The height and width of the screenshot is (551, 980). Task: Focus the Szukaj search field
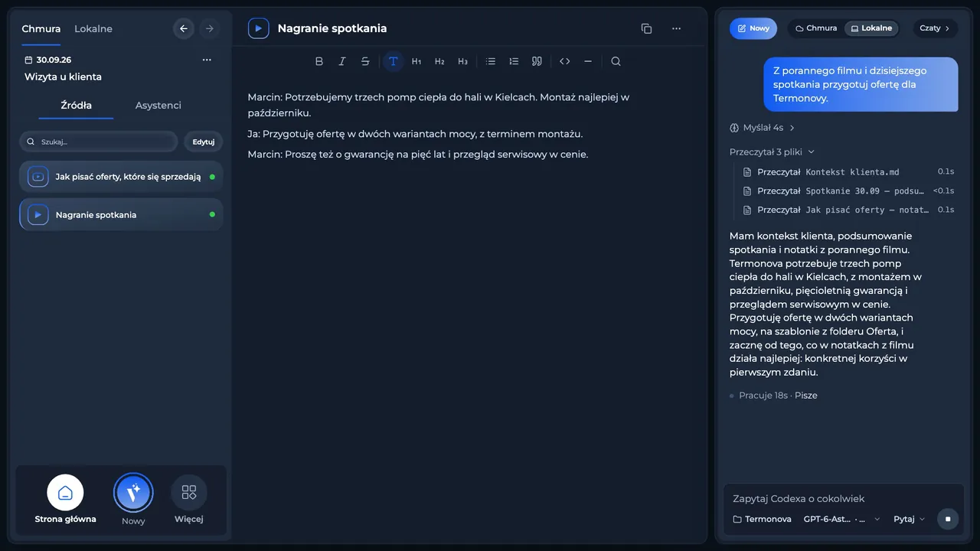[x=98, y=142]
